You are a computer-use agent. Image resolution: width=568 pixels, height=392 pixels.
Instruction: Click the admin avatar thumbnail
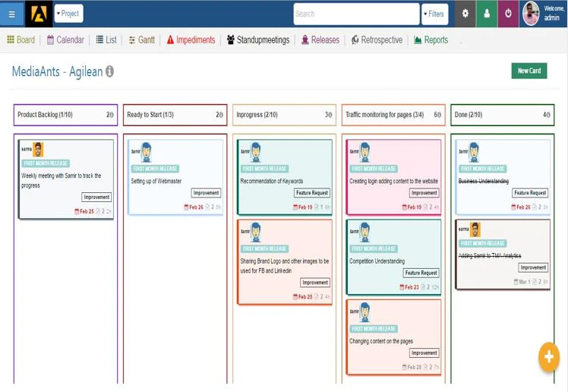coord(531,14)
